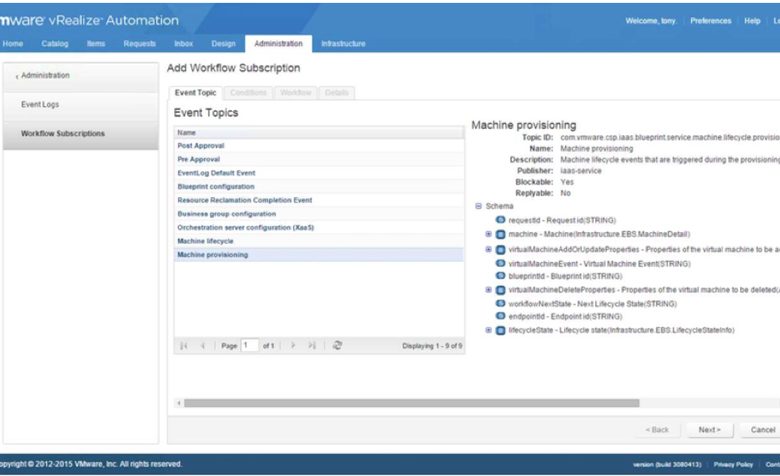Click endpointId - Endpoint id tree item
The height and width of the screenshot is (476, 780).
[x=565, y=316]
